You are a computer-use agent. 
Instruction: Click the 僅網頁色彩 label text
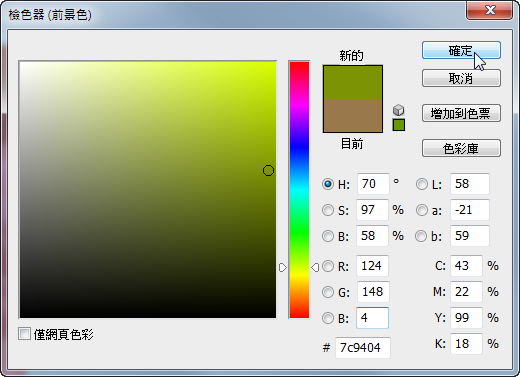pos(64,334)
